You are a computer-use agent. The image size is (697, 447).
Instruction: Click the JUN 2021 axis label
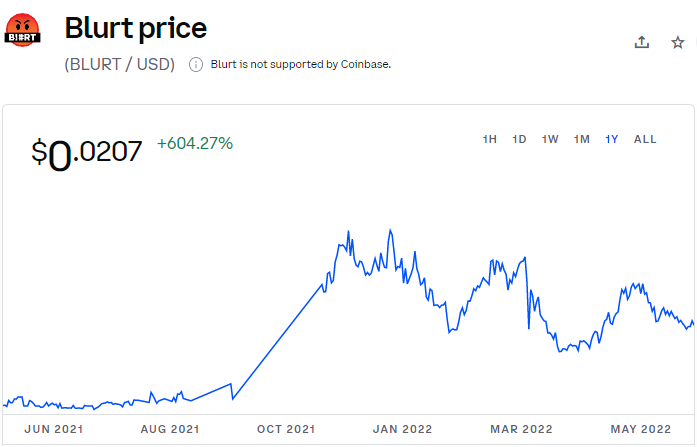(52, 429)
